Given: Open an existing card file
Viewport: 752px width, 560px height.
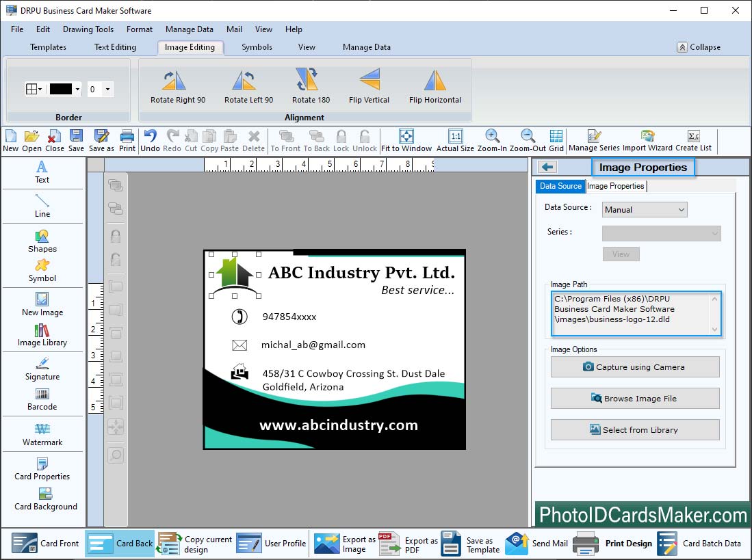Looking at the screenshot, I should (x=31, y=141).
